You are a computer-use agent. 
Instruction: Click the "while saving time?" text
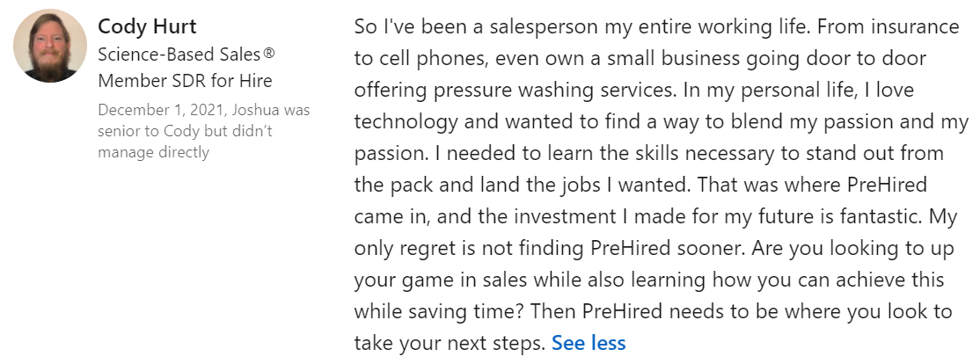tap(431, 311)
